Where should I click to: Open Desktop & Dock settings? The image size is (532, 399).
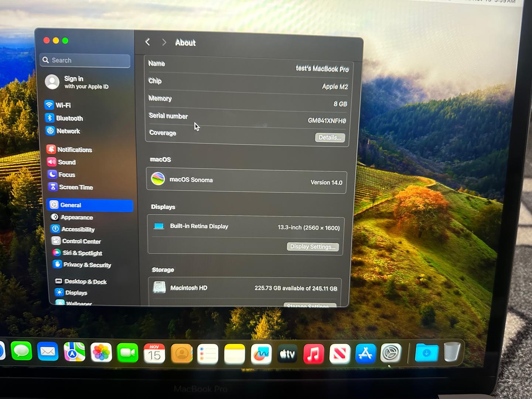click(81, 281)
